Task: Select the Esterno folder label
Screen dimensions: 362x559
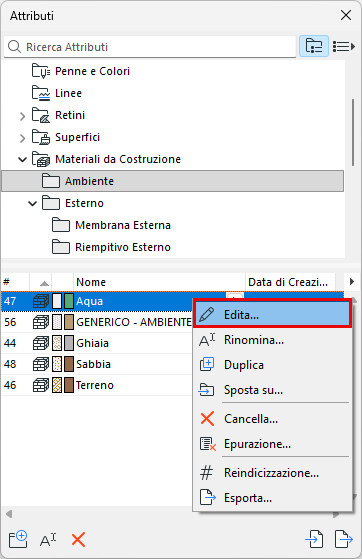Action: (84, 203)
